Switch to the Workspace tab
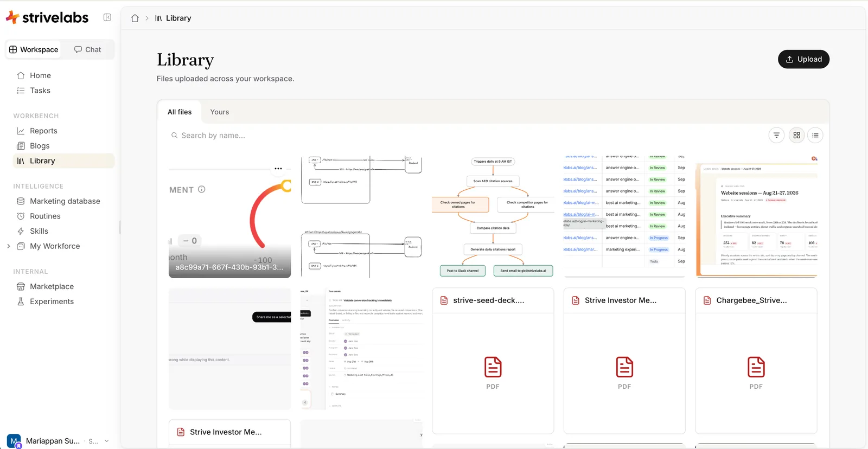 pyautogui.click(x=34, y=49)
